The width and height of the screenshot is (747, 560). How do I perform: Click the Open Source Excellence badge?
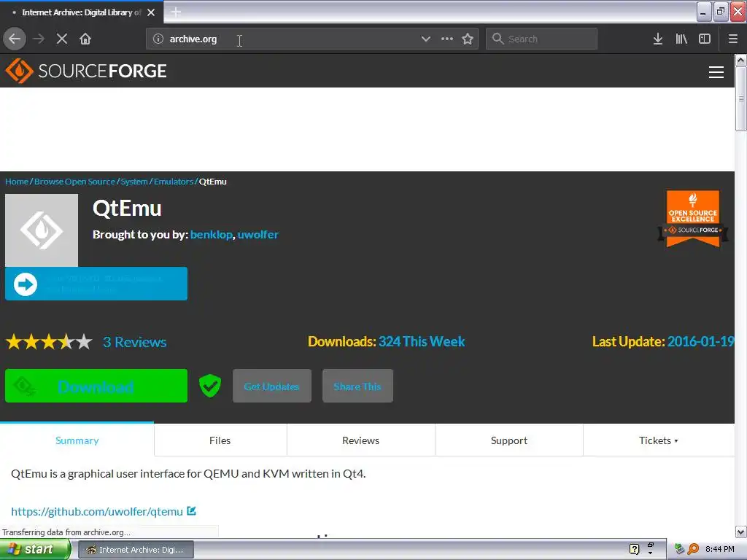tap(693, 219)
